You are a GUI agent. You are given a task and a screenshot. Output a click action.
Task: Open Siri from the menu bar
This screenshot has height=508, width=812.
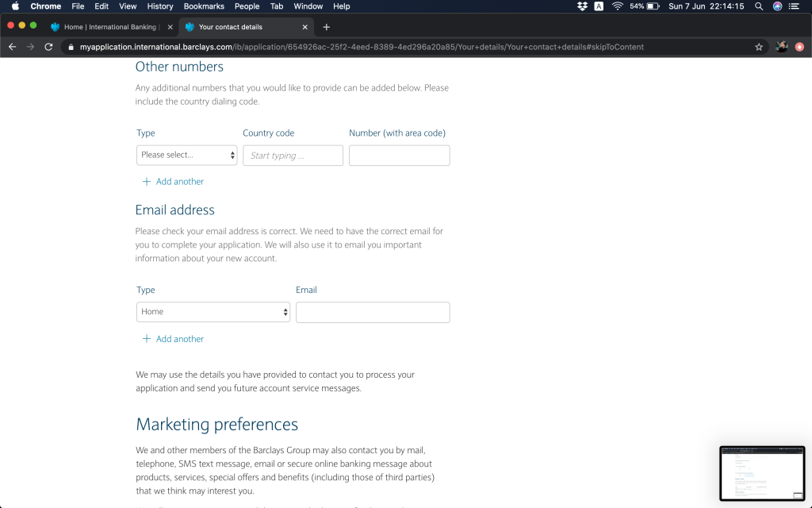777,6
